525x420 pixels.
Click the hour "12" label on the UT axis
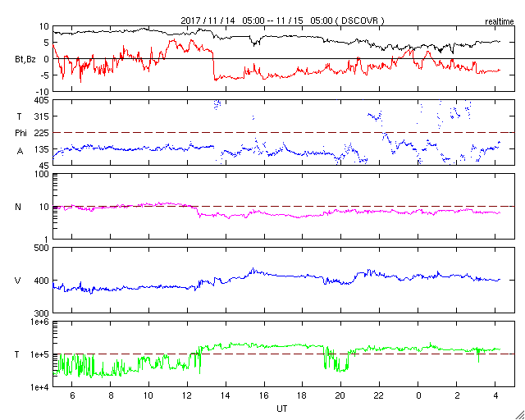(187, 395)
